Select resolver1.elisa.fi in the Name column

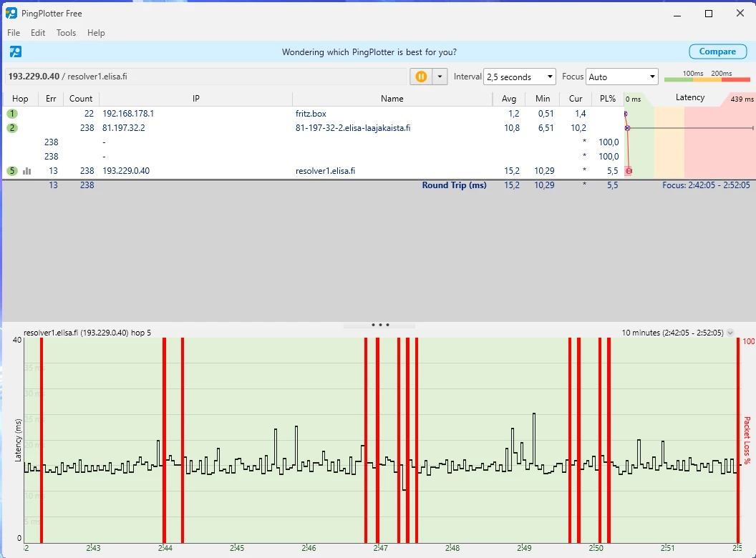click(326, 170)
